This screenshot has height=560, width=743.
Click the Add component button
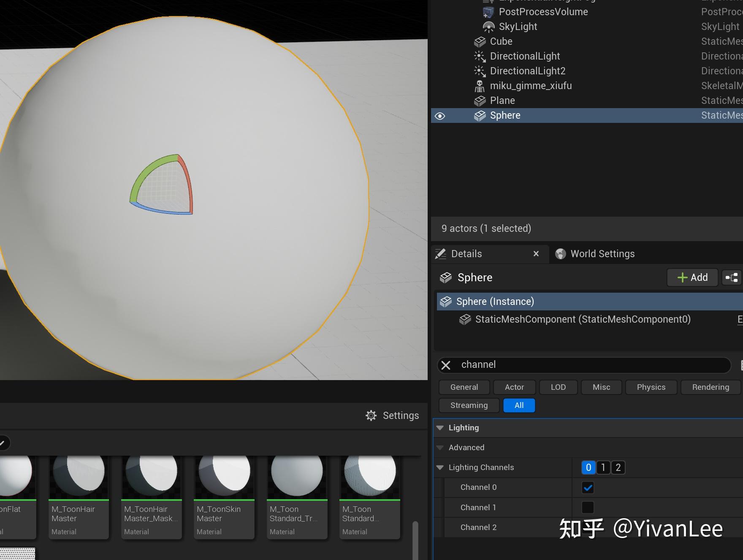coord(692,277)
